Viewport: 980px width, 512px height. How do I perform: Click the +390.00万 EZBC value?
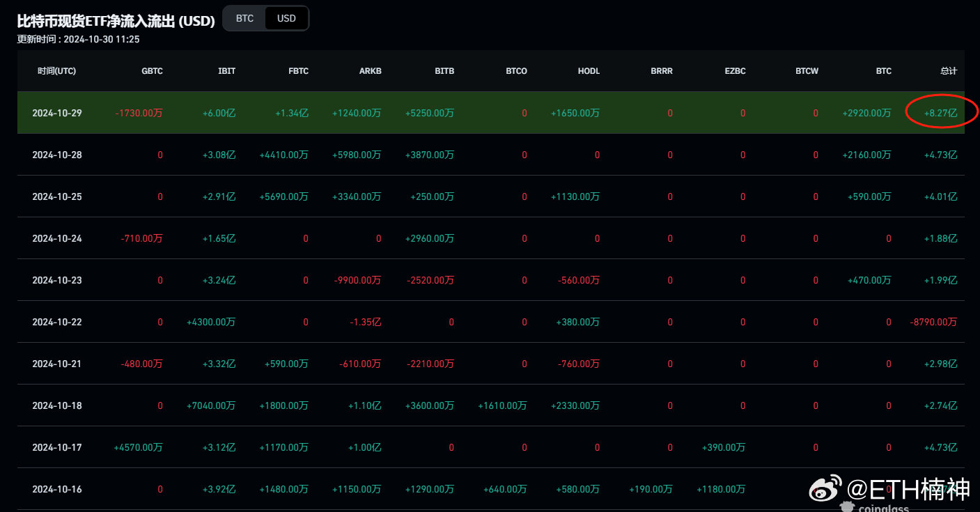pos(724,447)
